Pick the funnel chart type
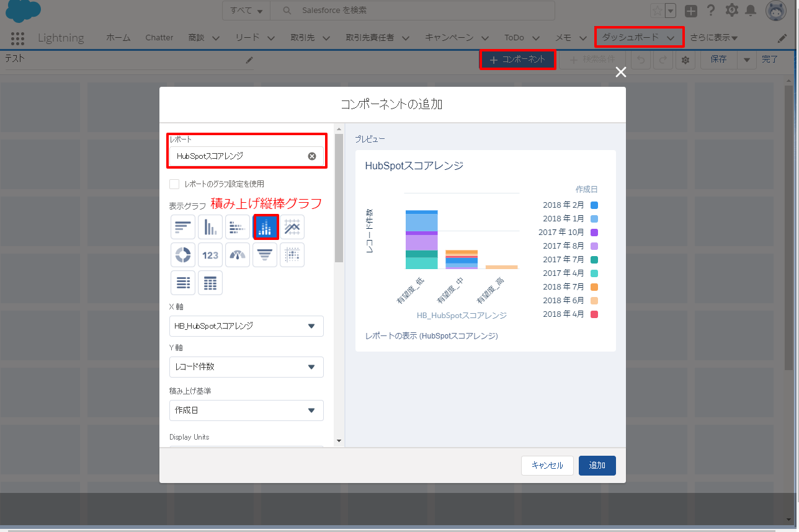799x532 pixels. 265,255
